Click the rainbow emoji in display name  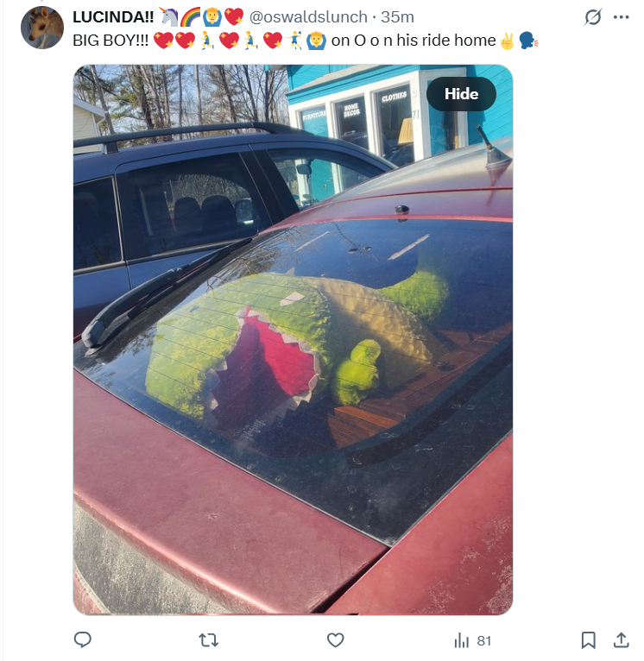(190, 17)
